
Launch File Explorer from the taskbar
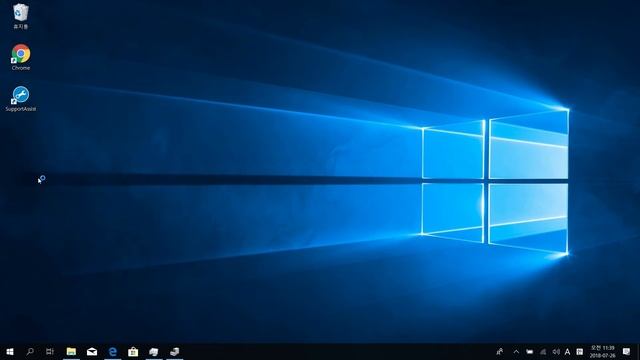71,351
